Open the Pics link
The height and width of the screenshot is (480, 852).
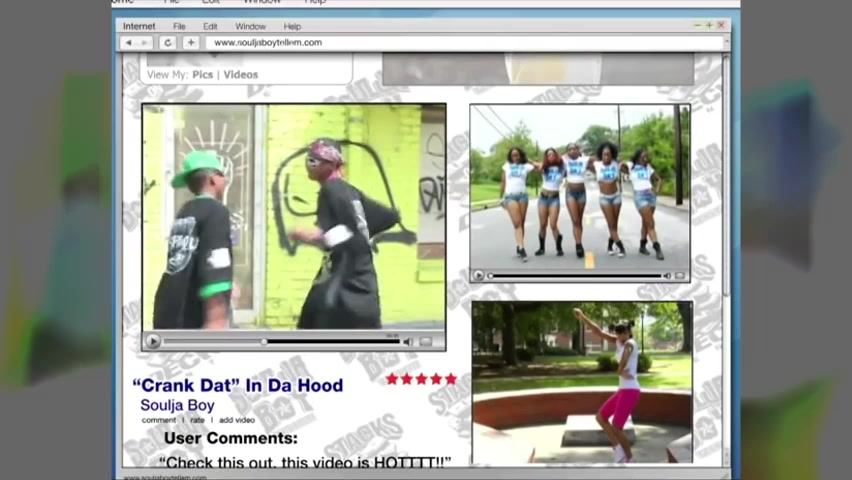203,74
